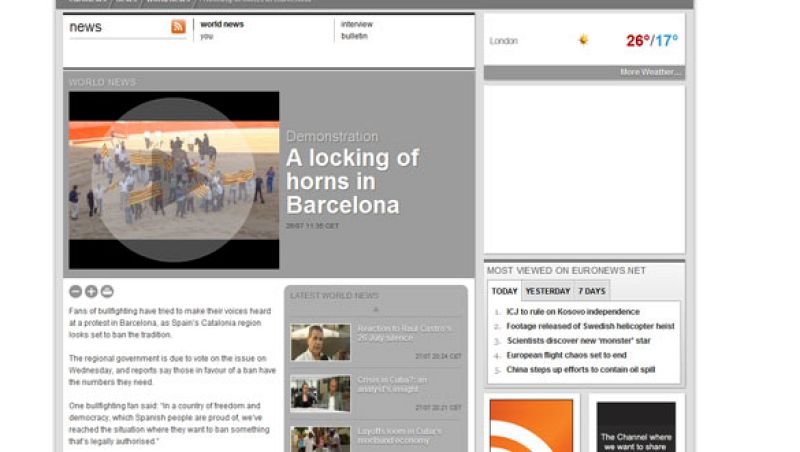
Task: Open the interview section link
Action: coord(357,24)
